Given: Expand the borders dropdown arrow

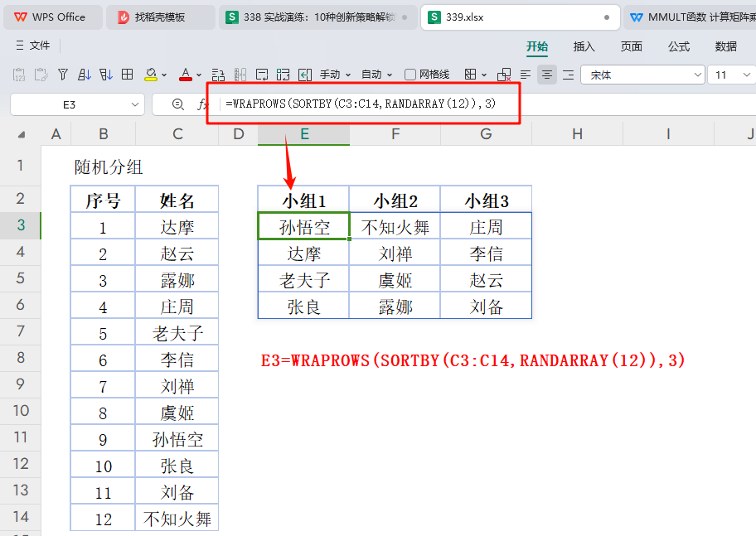Looking at the screenshot, I should pos(484,75).
